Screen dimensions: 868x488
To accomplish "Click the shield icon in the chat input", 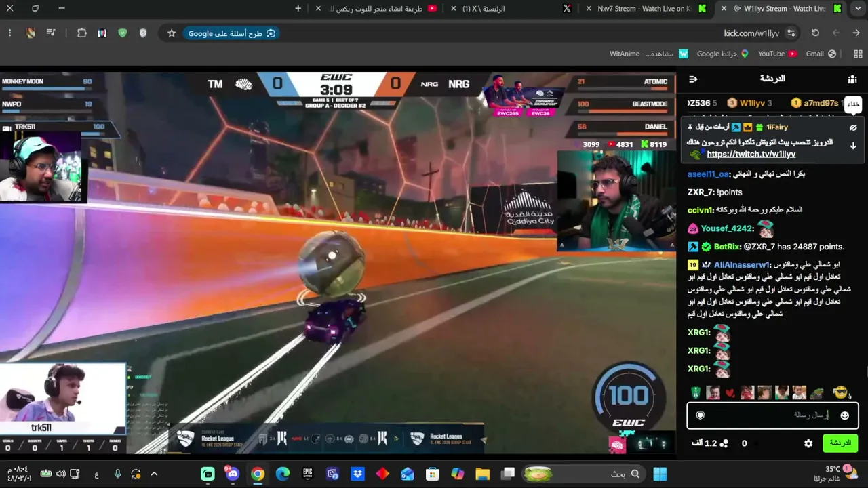I will point(701,415).
